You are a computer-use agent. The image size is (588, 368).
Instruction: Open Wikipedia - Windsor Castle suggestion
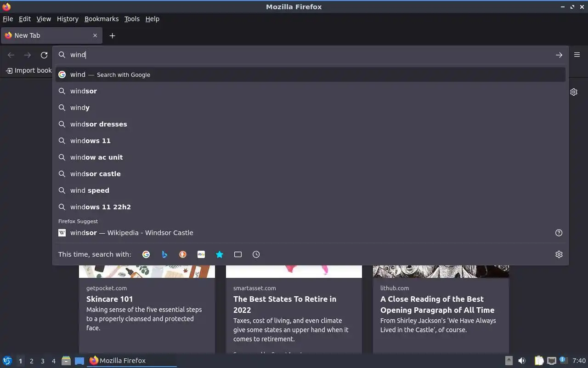[x=303, y=233]
